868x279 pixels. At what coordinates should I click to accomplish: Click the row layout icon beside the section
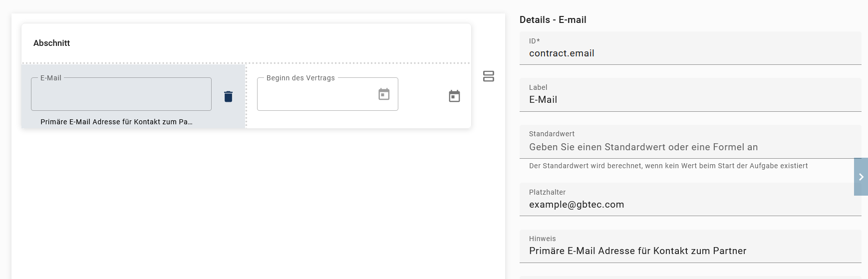489,76
